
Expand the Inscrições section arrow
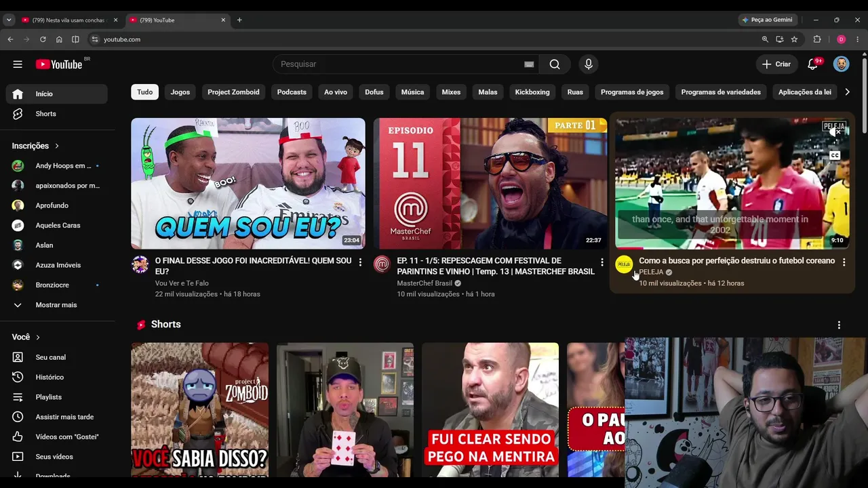click(57, 146)
